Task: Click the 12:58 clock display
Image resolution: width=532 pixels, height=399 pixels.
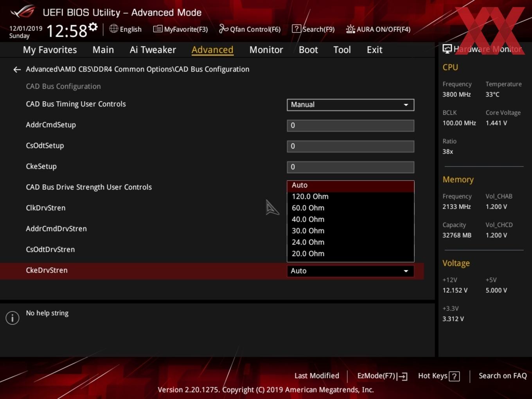Action: [x=66, y=31]
